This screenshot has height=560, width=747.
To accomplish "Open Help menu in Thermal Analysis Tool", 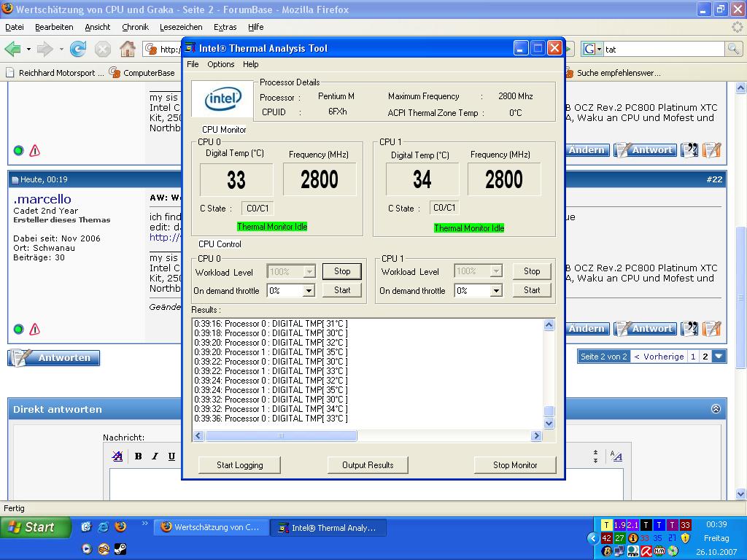I will pos(251,64).
